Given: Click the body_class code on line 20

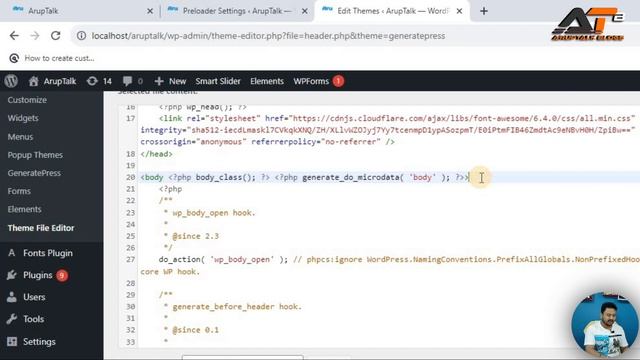Looking at the screenshot, I should pos(225,177).
